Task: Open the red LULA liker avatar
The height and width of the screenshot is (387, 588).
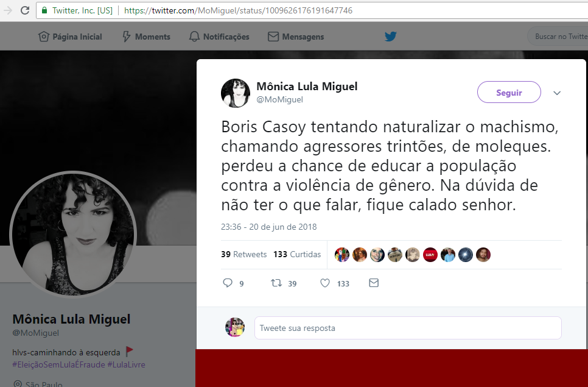Action: (430, 255)
